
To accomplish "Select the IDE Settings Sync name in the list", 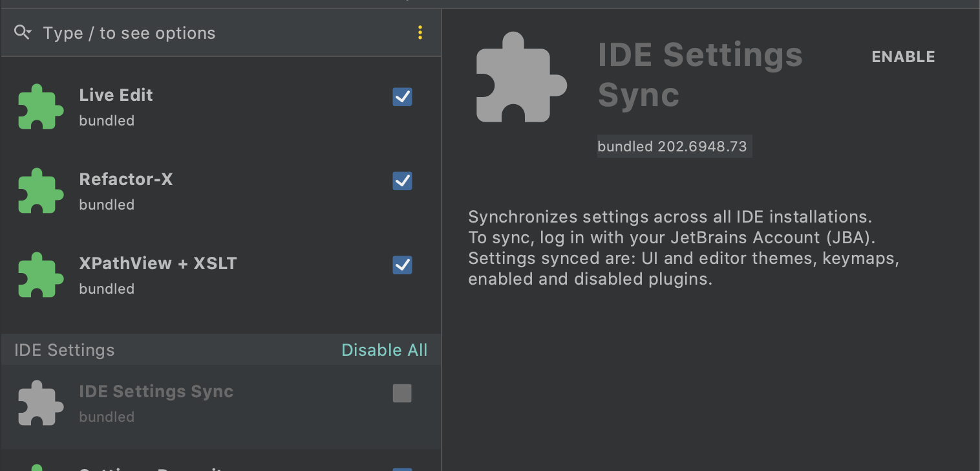I will (x=156, y=391).
